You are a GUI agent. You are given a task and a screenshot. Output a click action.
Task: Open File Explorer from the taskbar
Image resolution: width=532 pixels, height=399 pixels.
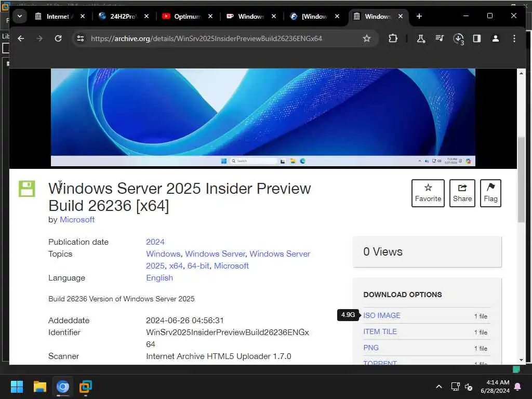click(x=39, y=387)
